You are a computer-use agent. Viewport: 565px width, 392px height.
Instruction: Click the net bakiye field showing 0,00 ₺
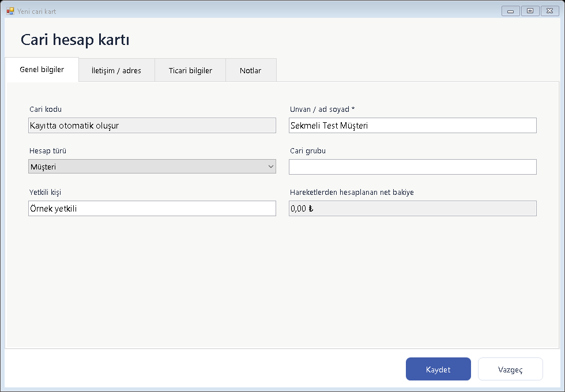coord(413,208)
